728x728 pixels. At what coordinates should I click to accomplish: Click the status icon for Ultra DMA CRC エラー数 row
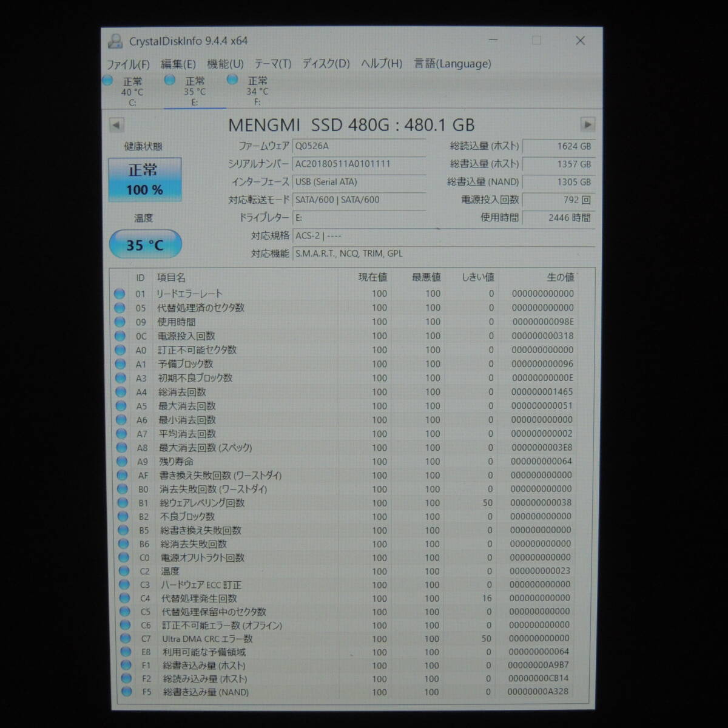[x=126, y=639]
